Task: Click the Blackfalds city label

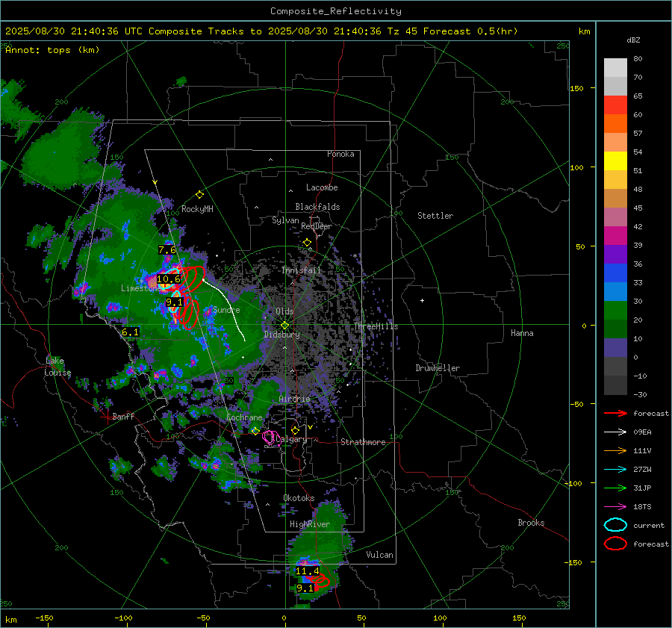Action: 317,207
